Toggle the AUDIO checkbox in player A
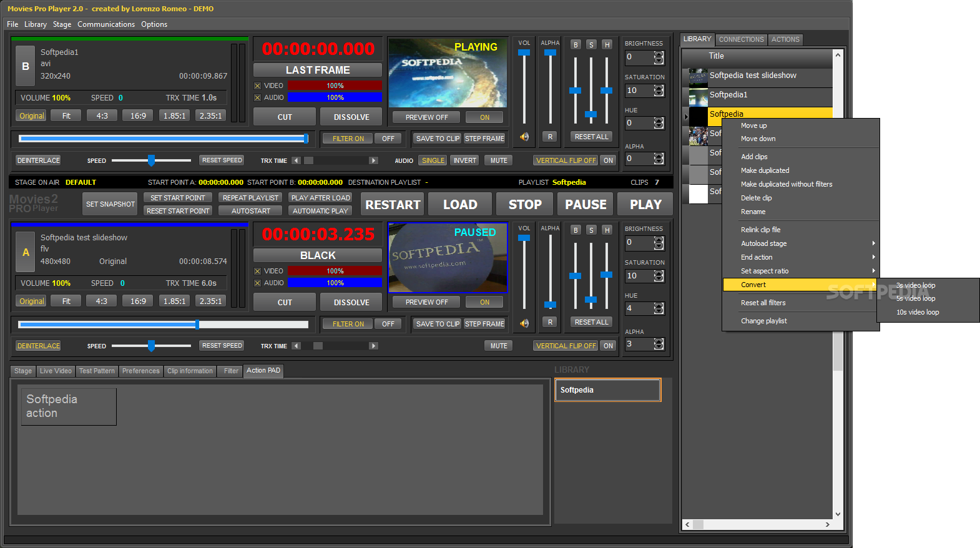Screen dimensions: 980x548 coord(257,283)
